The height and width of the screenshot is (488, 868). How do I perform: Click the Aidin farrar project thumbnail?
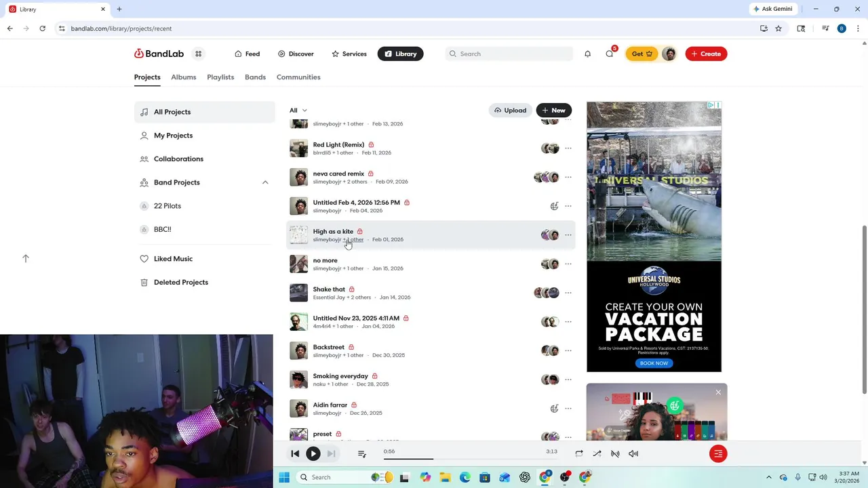click(298, 409)
